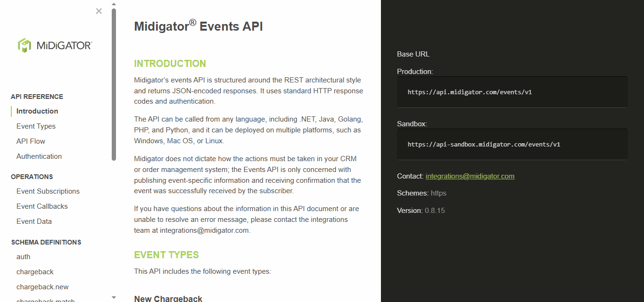Open the Introduction sidebar item
This screenshot has height=302, width=644.
pyautogui.click(x=37, y=111)
